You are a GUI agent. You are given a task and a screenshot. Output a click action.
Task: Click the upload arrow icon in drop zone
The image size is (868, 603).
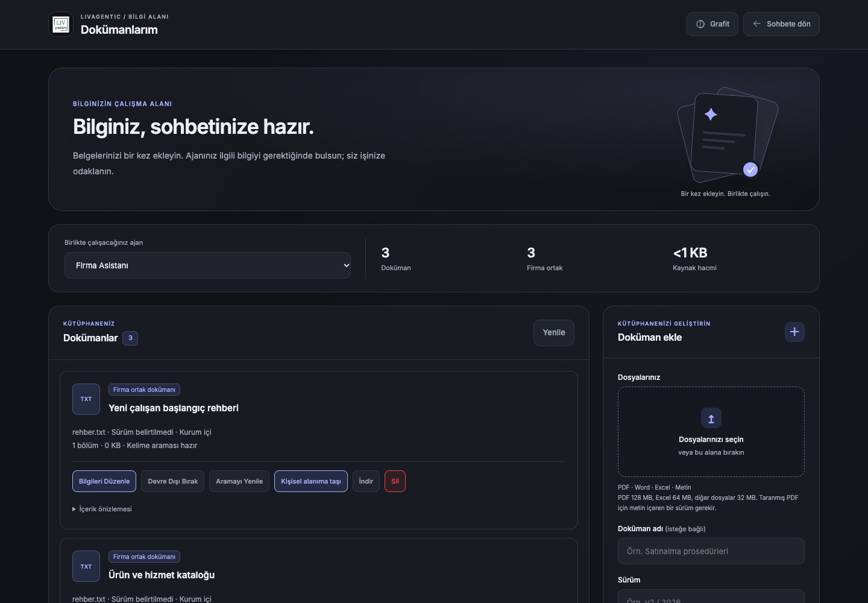tap(711, 418)
